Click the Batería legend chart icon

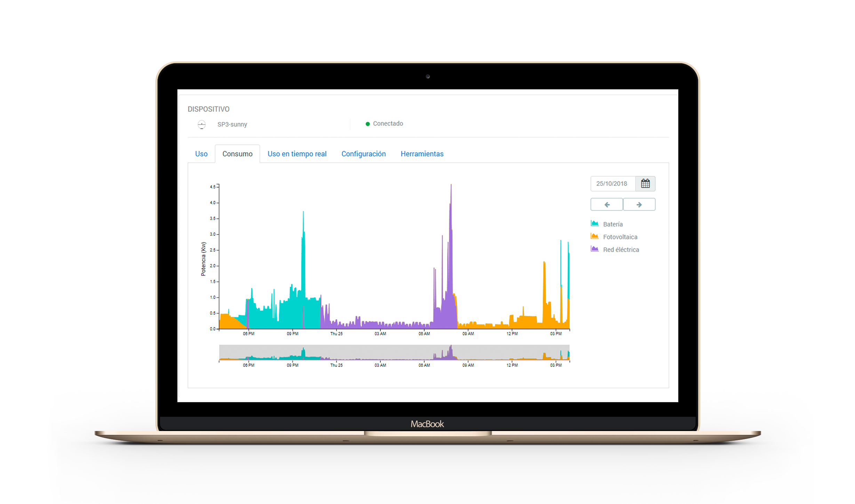click(x=594, y=223)
